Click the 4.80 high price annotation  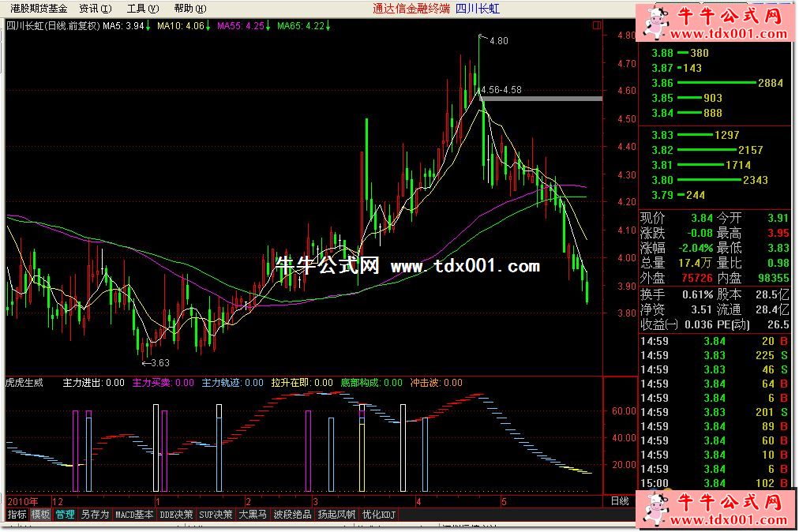(x=498, y=41)
